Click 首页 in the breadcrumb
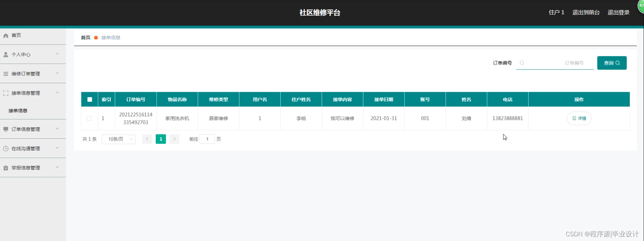Viewport: 644px width, 241px height. coord(86,37)
